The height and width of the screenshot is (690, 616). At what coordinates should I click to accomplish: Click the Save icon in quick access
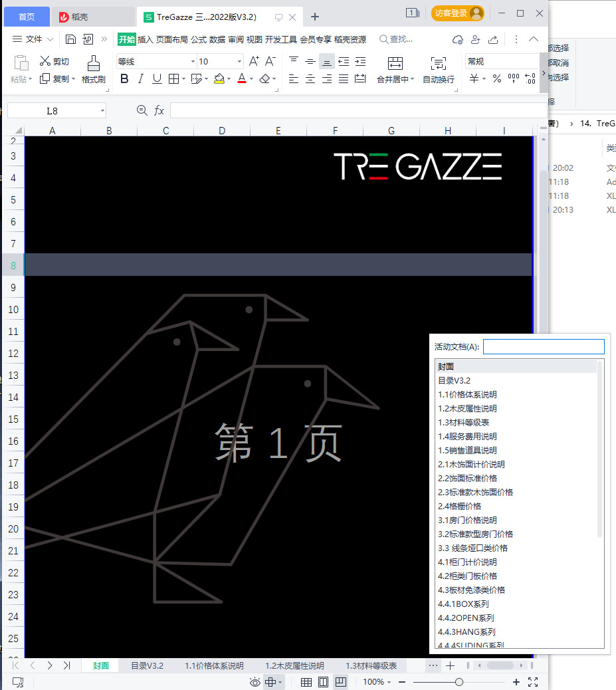70,39
